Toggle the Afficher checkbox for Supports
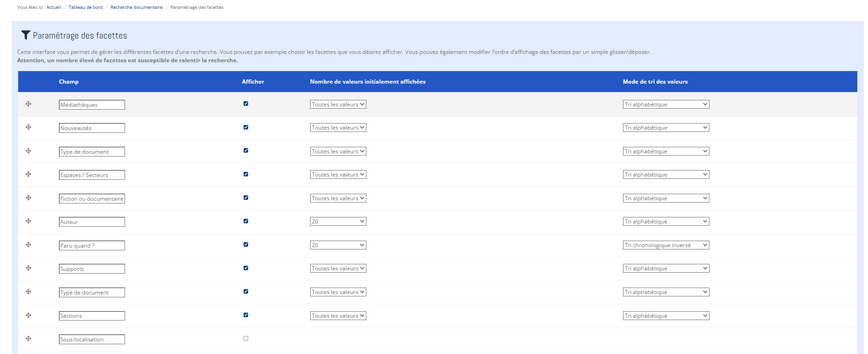 [246, 268]
